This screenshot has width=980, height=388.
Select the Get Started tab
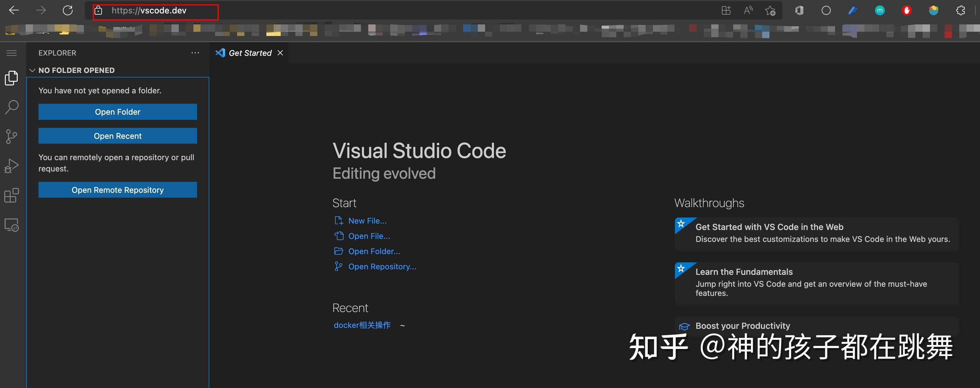pyautogui.click(x=250, y=53)
